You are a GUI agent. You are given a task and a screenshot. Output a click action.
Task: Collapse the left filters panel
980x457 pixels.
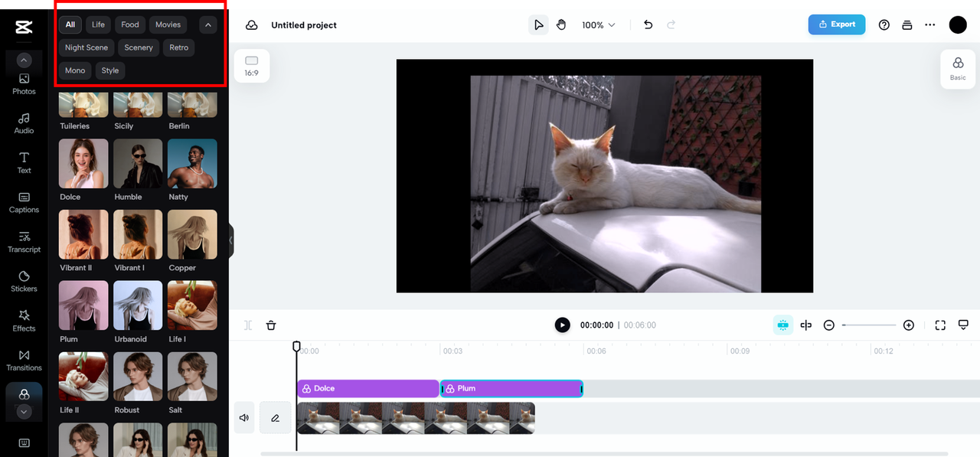pos(230,240)
